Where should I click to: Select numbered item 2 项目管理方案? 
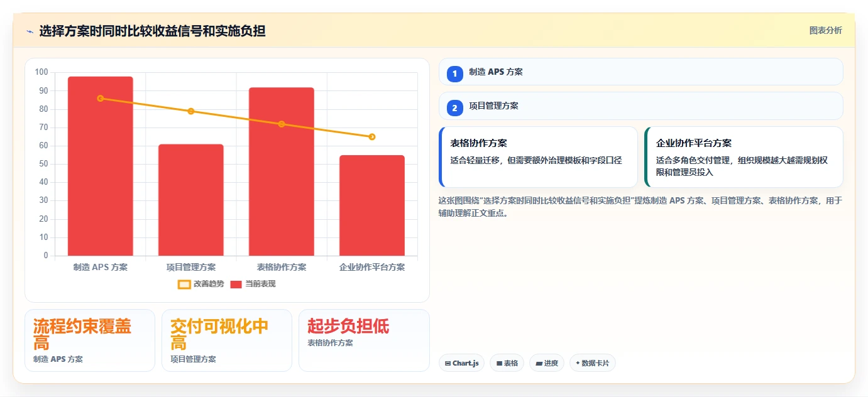(x=640, y=106)
